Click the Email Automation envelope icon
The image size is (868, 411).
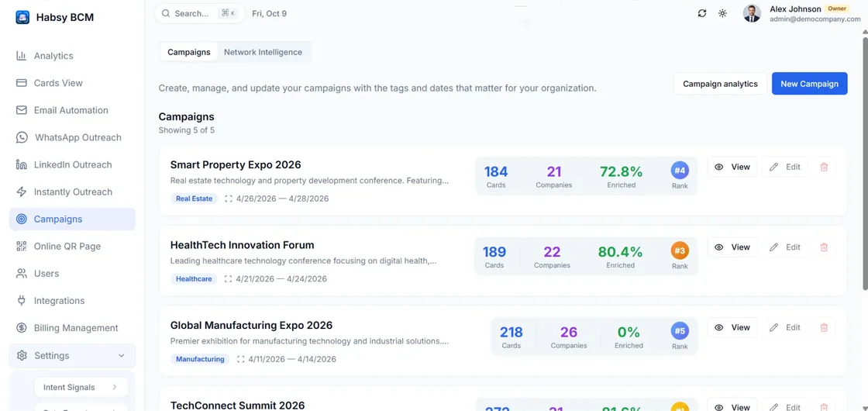(x=22, y=110)
